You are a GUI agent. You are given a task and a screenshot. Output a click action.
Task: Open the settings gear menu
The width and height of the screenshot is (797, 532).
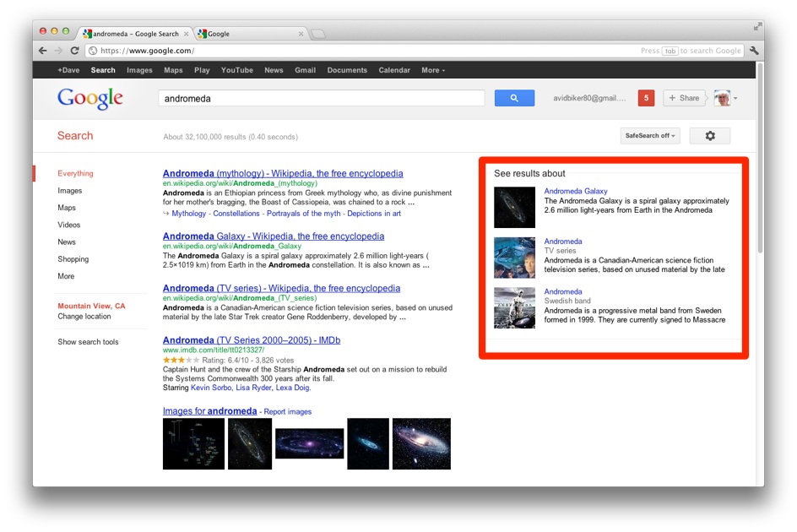click(709, 136)
